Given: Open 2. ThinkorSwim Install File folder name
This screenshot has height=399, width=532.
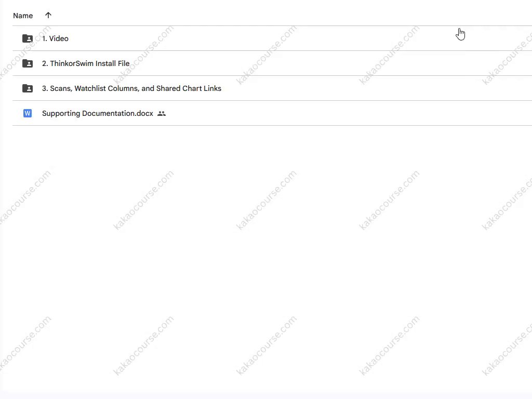Looking at the screenshot, I should click(86, 63).
